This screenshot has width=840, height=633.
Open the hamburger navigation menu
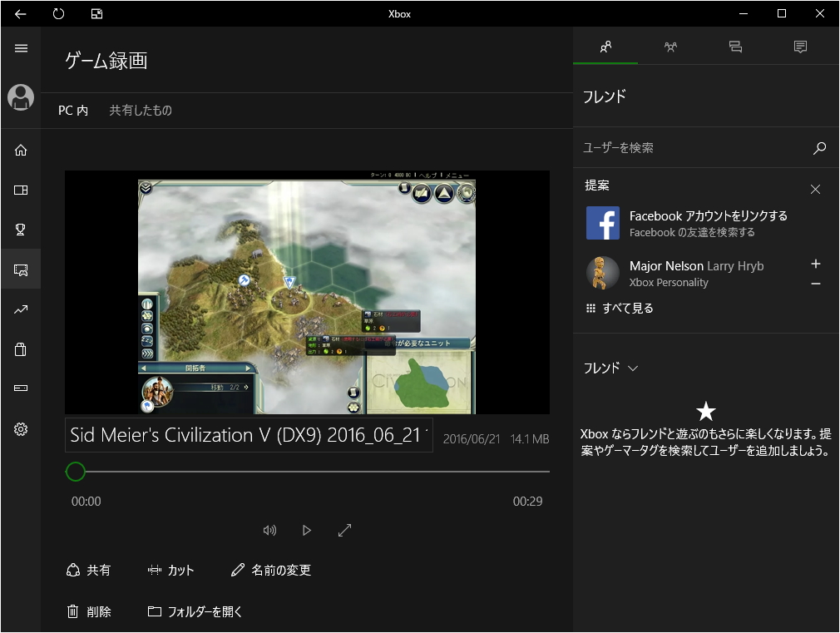coord(21,48)
